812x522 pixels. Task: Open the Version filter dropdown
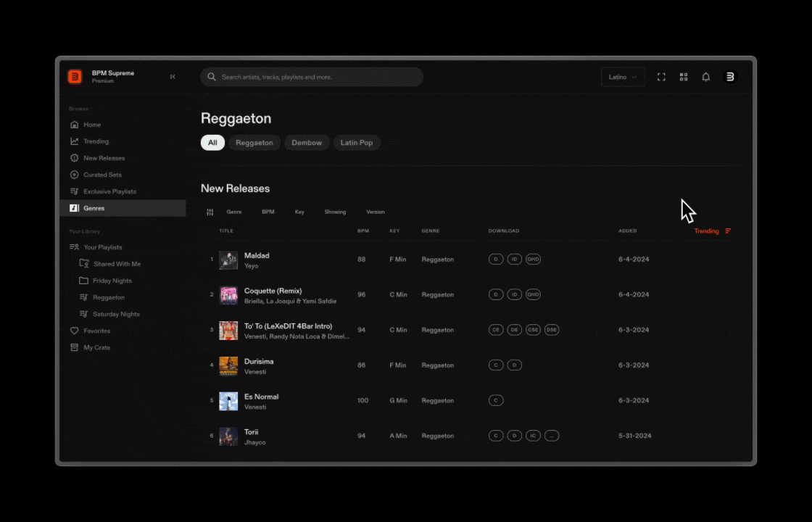376,212
